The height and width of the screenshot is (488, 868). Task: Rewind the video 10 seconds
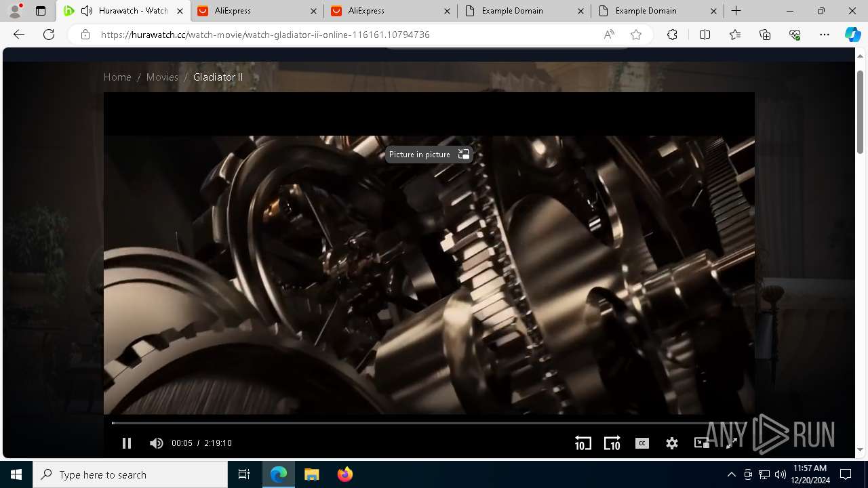click(583, 443)
